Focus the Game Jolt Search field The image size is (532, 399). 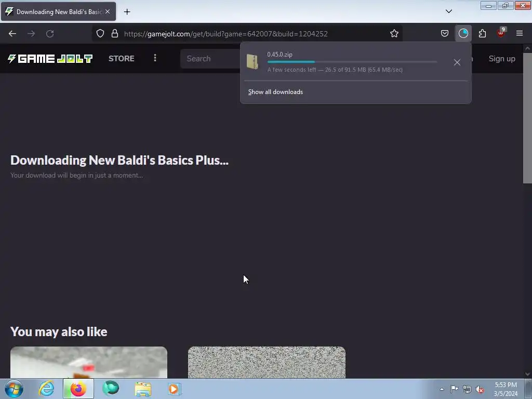210,59
